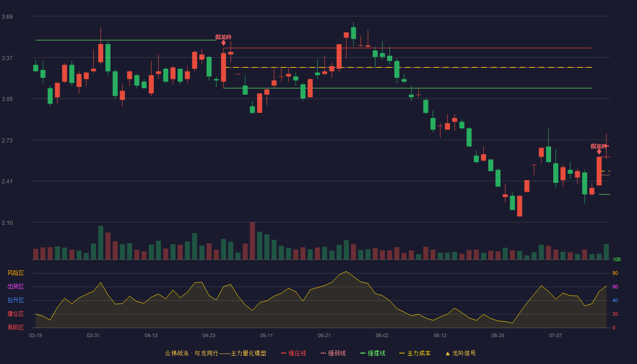Select the 拉升区 zone label
Image resolution: width=637 pixels, height=364 pixels.
coord(15,300)
